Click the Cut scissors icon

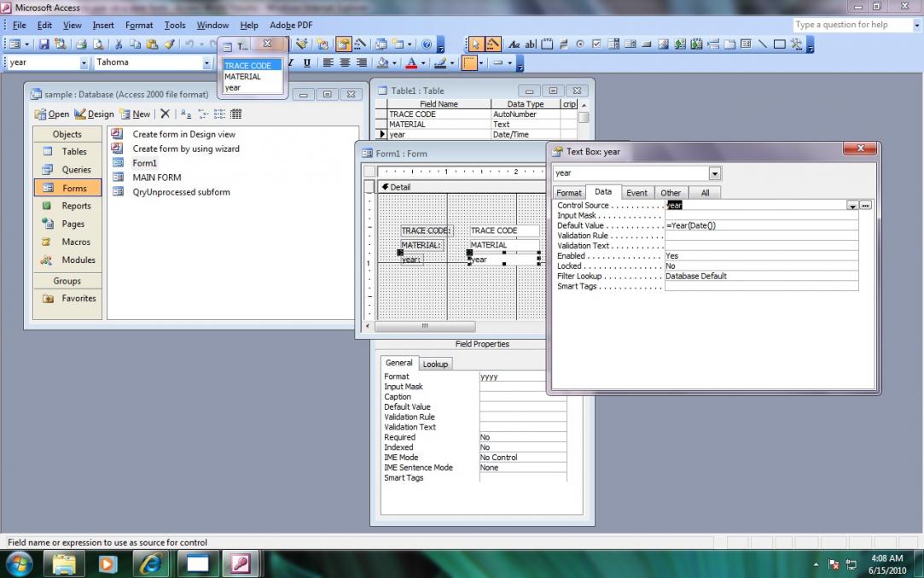pos(119,44)
